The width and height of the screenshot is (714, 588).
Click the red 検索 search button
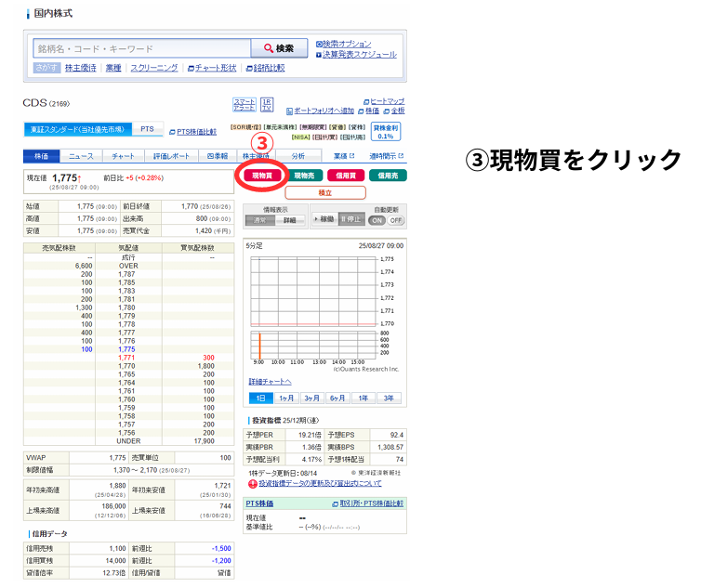[279, 48]
